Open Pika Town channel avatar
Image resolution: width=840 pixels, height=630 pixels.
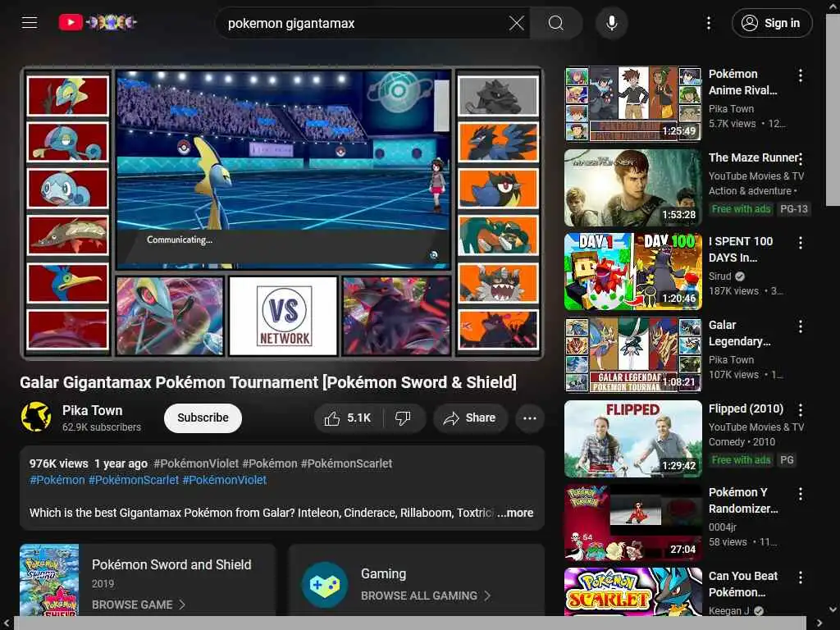pyautogui.click(x=36, y=417)
